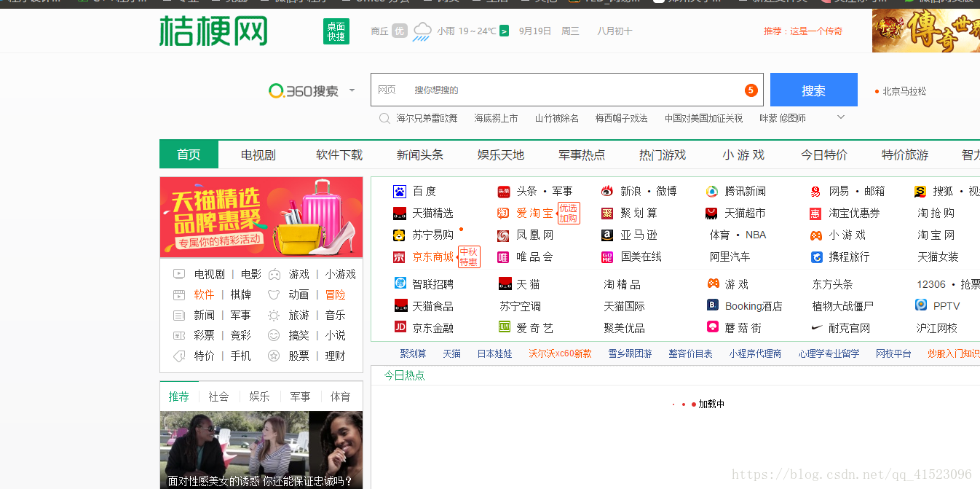
Task: Open the 海底捞上市 hot search link
Action: coord(496,118)
